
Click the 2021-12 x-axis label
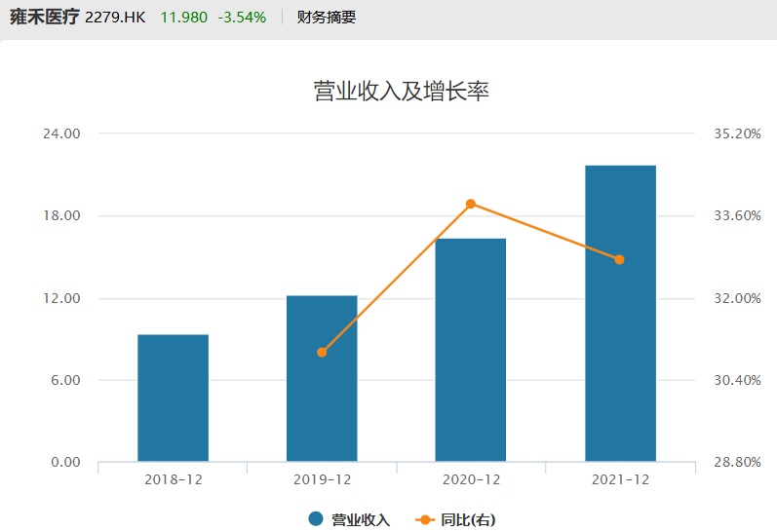coord(620,479)
